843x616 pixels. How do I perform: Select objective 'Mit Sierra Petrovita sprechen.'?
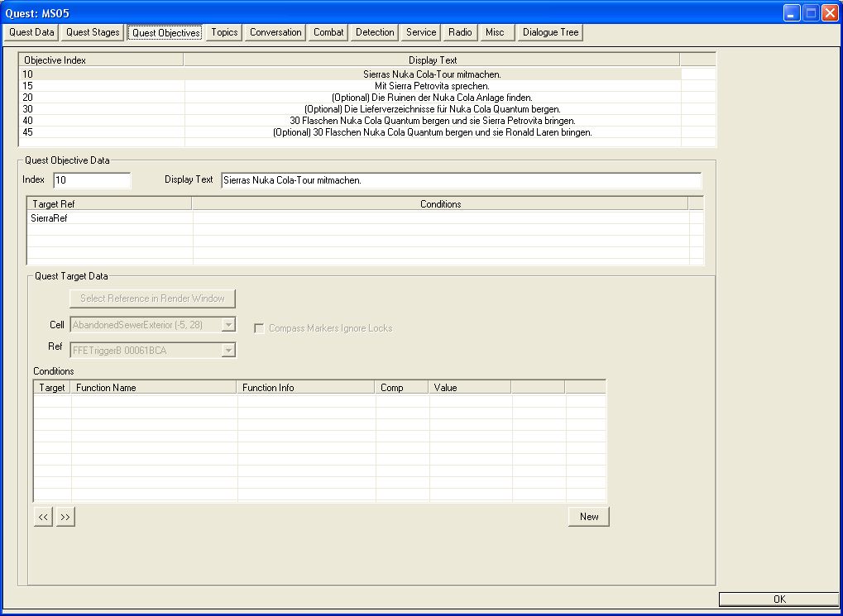click(x=368, y=86)
